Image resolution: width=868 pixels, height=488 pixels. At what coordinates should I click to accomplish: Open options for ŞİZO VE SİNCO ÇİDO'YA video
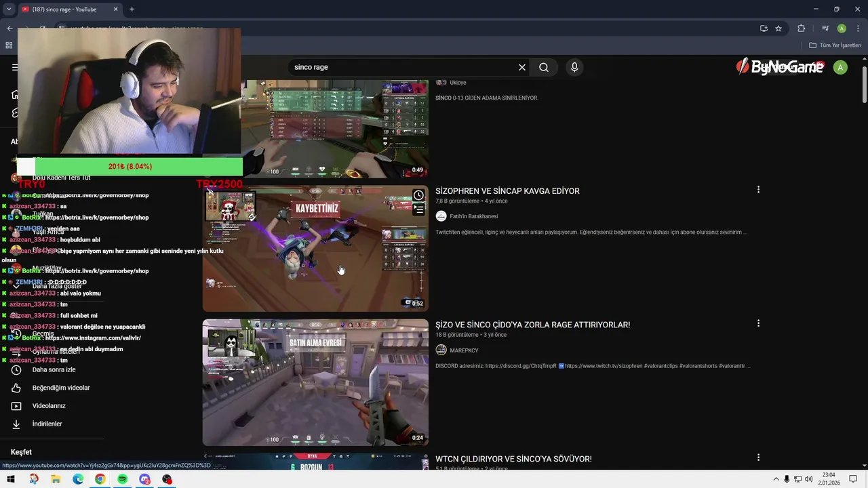point(758,323)
